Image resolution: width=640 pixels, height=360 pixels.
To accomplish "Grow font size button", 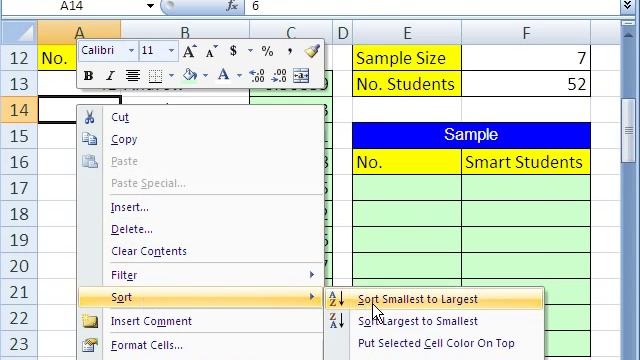I will [x=189, y=51].
